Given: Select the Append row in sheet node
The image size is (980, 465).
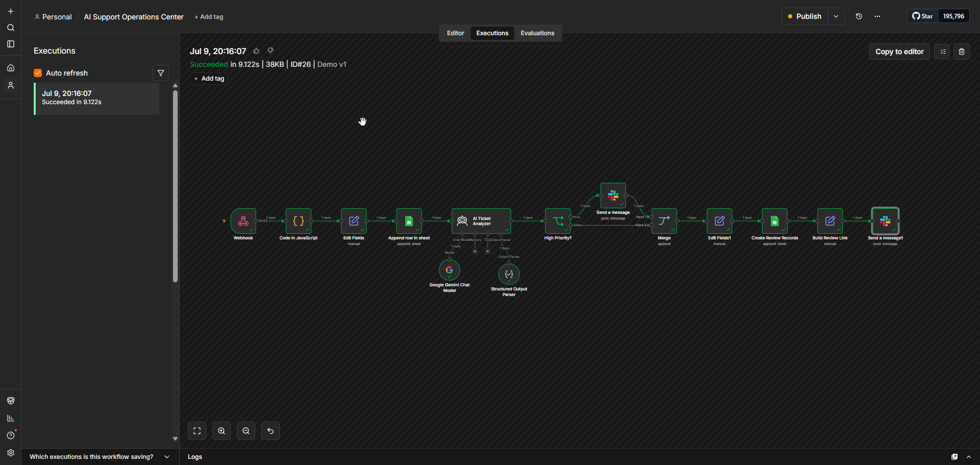Looking at the screenshot, I should click(409, 221).
